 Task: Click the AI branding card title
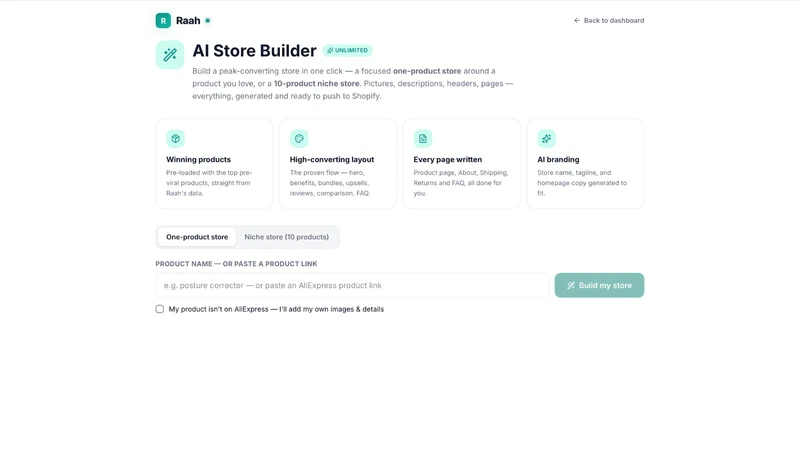pyautogui.click(x=558, y=159)
